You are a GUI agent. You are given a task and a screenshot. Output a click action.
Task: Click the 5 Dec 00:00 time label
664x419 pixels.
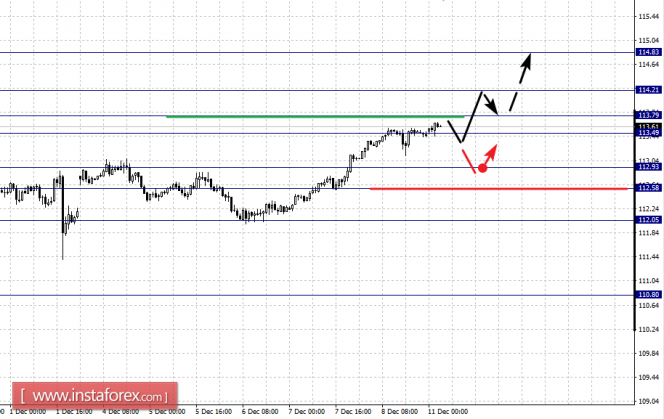tap(167, 412)
